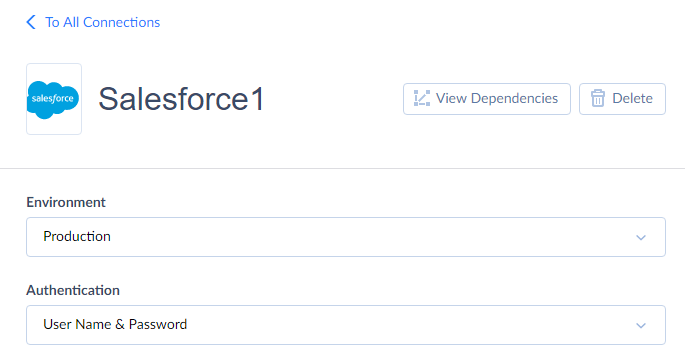The height and width of the screenshot is (360, 685).
Task: Click the dependencies graph icon
Action: (x=422, y=99)
